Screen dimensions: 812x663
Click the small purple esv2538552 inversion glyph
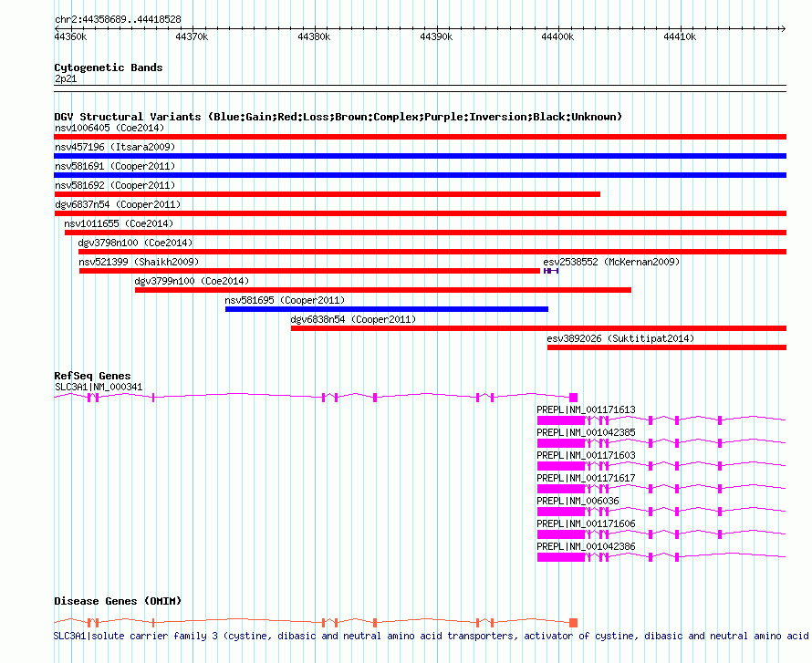click(x=551, y=271)
